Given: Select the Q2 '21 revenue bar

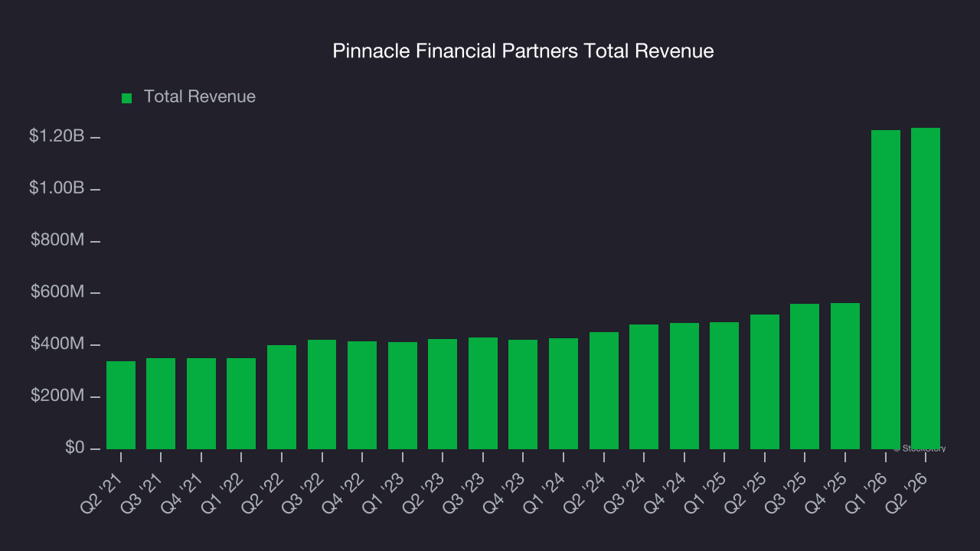Looking at the screenshot, I should [121, 405].
